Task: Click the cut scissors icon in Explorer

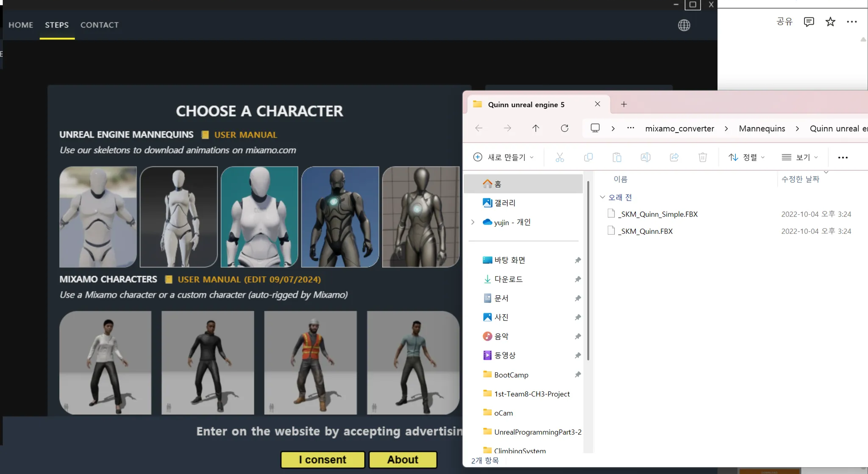Action: click(x=559, y=158)
